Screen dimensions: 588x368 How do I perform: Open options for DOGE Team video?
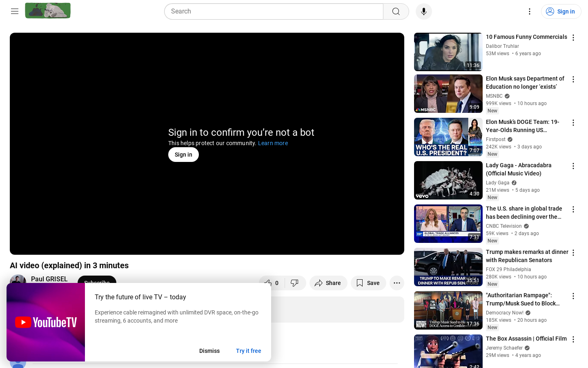click(x=573, y=123)
